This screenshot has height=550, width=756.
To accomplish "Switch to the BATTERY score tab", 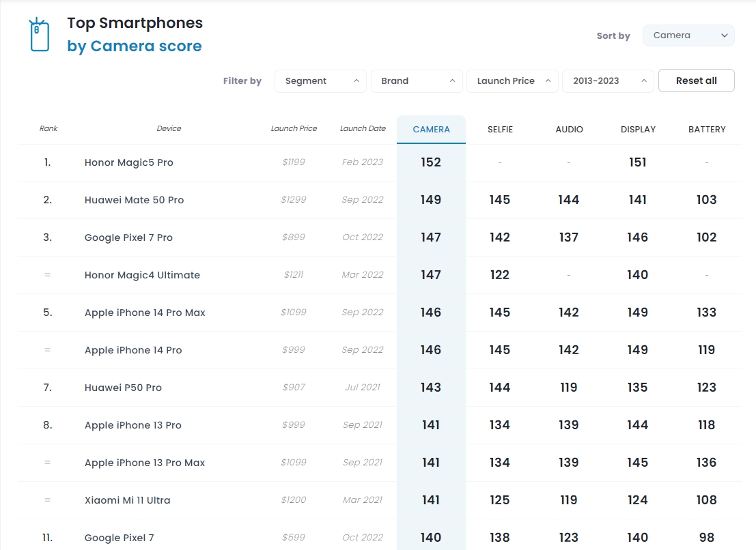I will (707, 130).
